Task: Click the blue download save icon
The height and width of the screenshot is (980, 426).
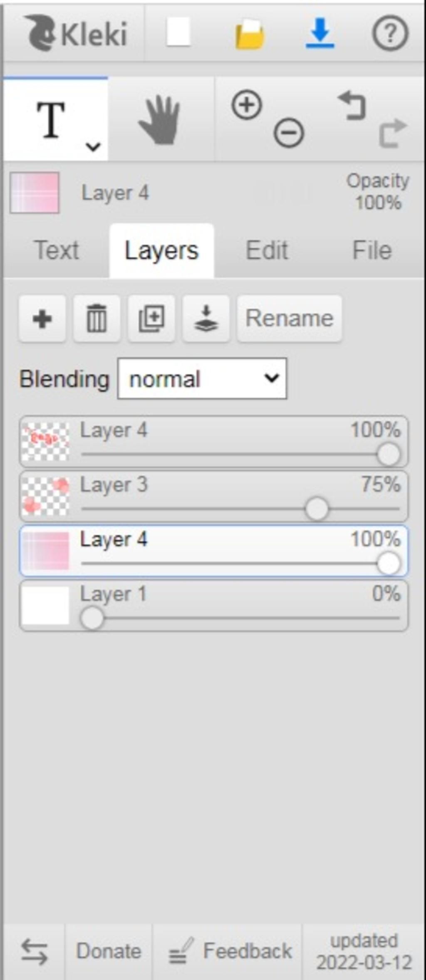Action: [320, 33]
